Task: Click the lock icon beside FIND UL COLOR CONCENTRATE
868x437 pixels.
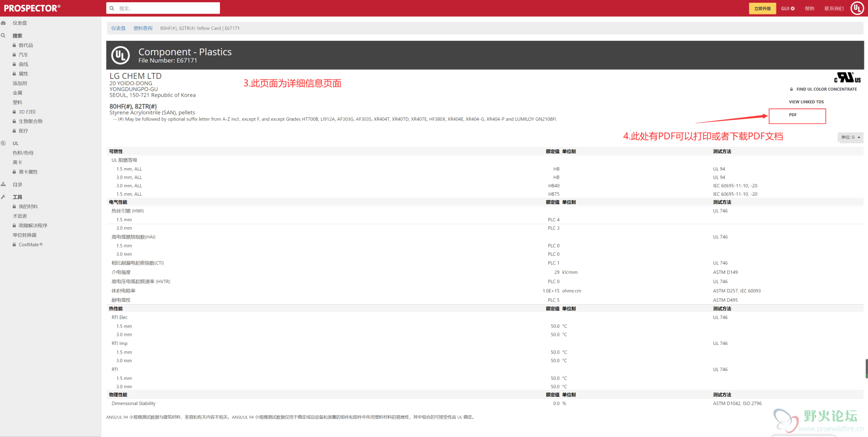Action: [x=791, y=89]
